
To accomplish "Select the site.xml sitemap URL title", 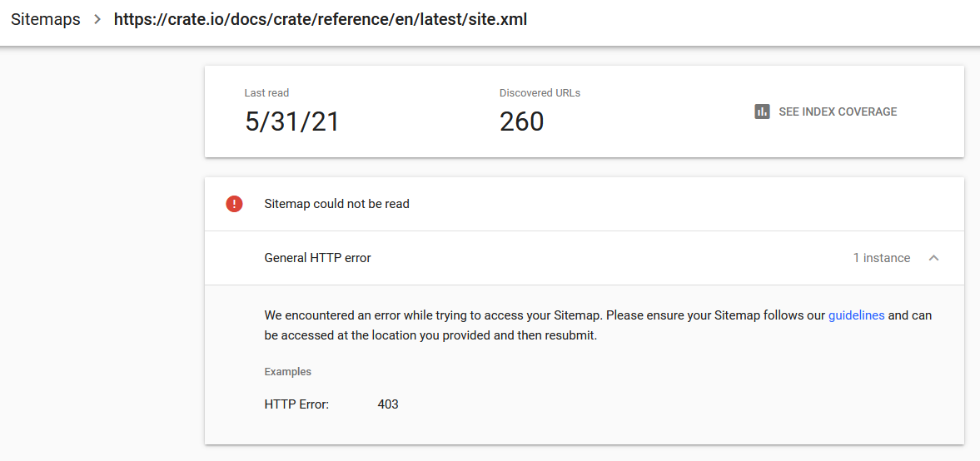I will (x=320, y=19).
